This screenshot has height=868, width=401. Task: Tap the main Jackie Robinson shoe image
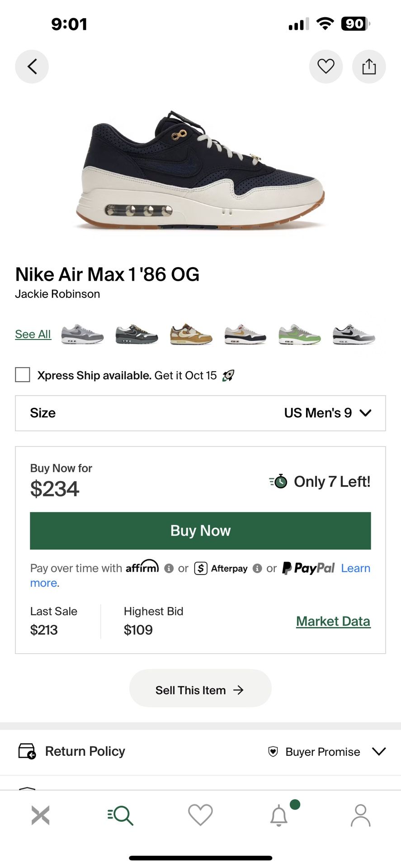click(x=200, y=170)
